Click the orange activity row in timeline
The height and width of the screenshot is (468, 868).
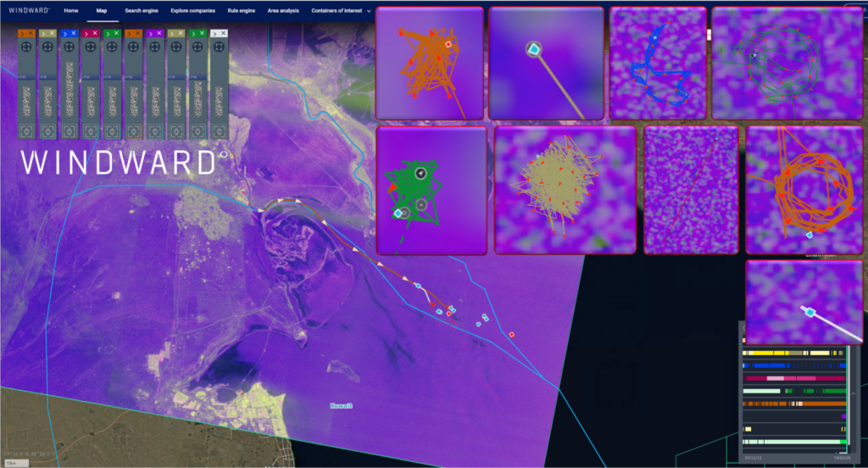point(794,404)
